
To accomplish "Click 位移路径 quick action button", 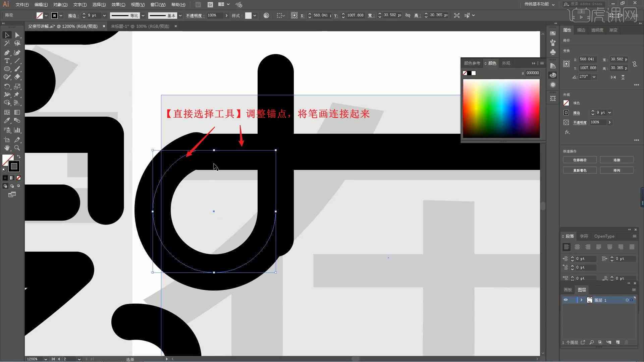I will tap(580, 160).
